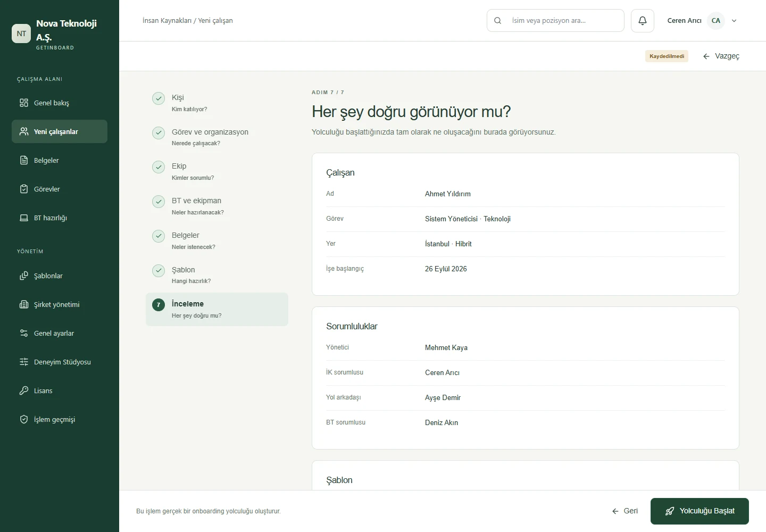Click the rocket icon in Yolculuğu Başlat
766x532 pixels.
tap(670, 511)
